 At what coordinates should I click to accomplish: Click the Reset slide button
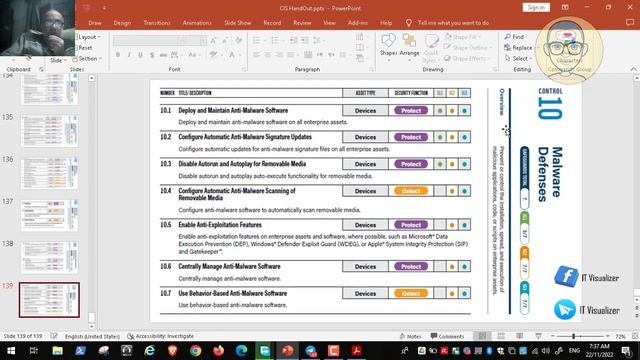[x=84, y=48]
